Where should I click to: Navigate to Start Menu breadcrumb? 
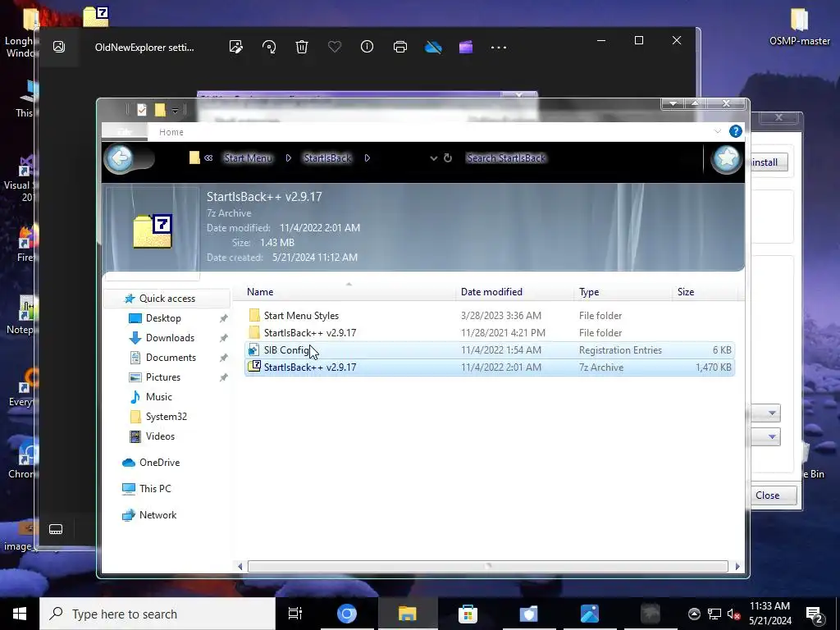click(x=248, y=158)
